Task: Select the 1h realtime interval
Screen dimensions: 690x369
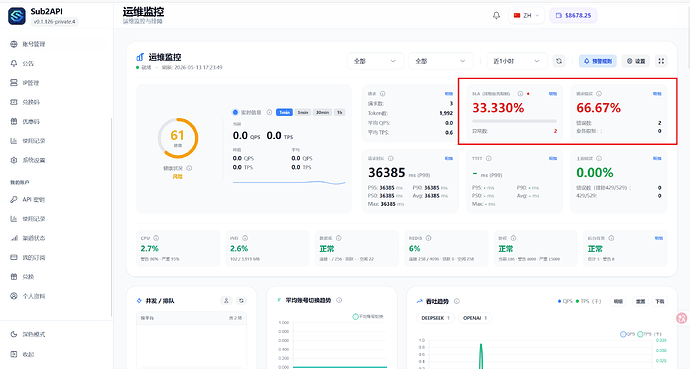Action: [x=340, y=113]
